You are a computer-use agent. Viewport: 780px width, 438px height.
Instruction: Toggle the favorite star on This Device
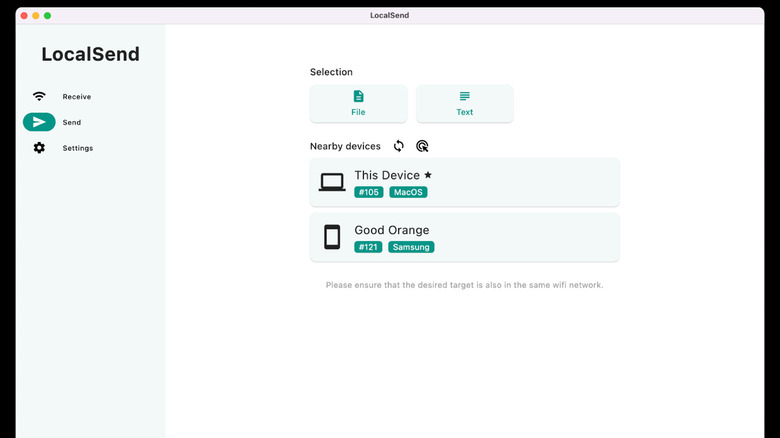(428, 175)
